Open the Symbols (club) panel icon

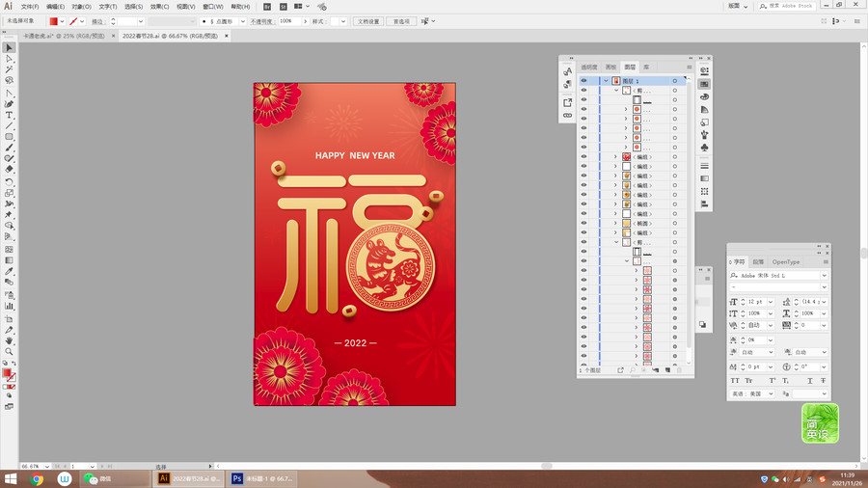[x=704, y=148]
